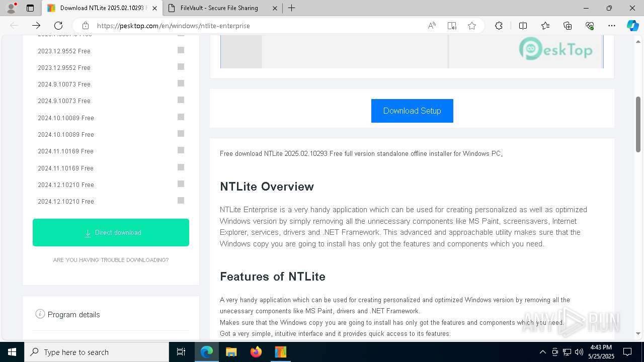The width and height of the screenshot is (644, 362).
Task: Open Immersive Reader icon
Action: [x=452, y=26]
